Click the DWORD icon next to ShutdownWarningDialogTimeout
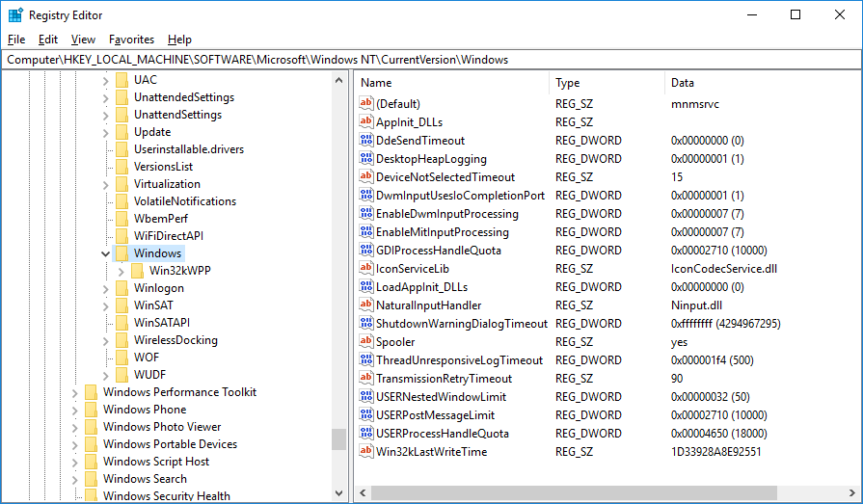The height and width of the screenshot is (504, 863). pos(366,323)
